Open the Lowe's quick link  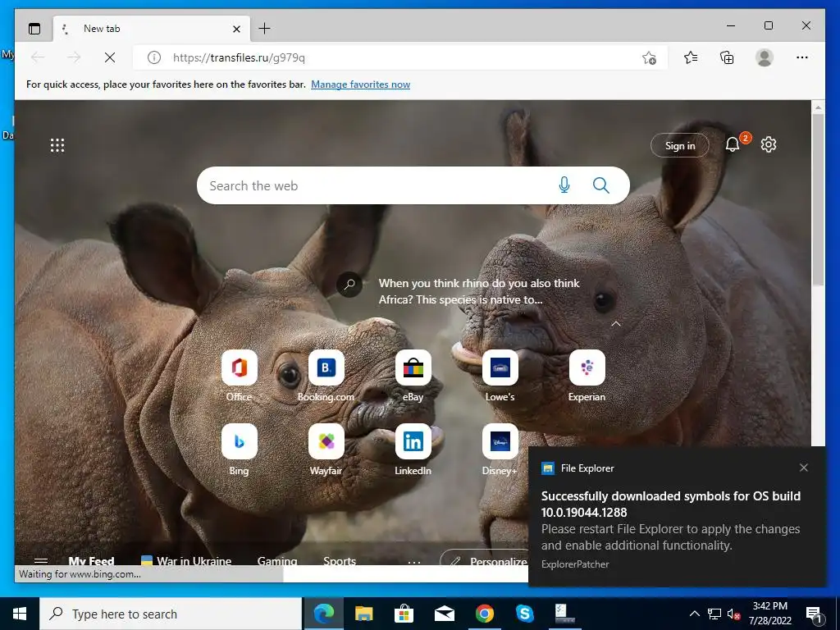[500, 376]
